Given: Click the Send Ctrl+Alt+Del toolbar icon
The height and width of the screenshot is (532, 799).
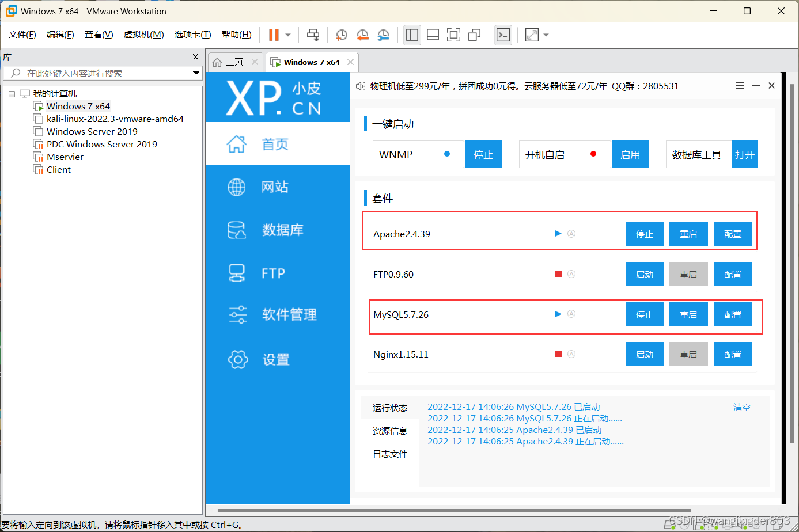Looking at the screenshot, I should [x=313, y=35].
